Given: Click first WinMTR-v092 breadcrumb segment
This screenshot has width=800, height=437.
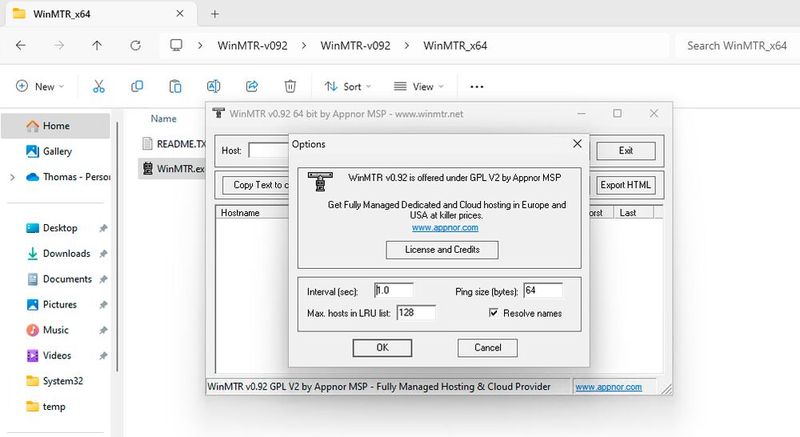Looking at the screenshot, I should pyautogui.click(x=253, y=45).
